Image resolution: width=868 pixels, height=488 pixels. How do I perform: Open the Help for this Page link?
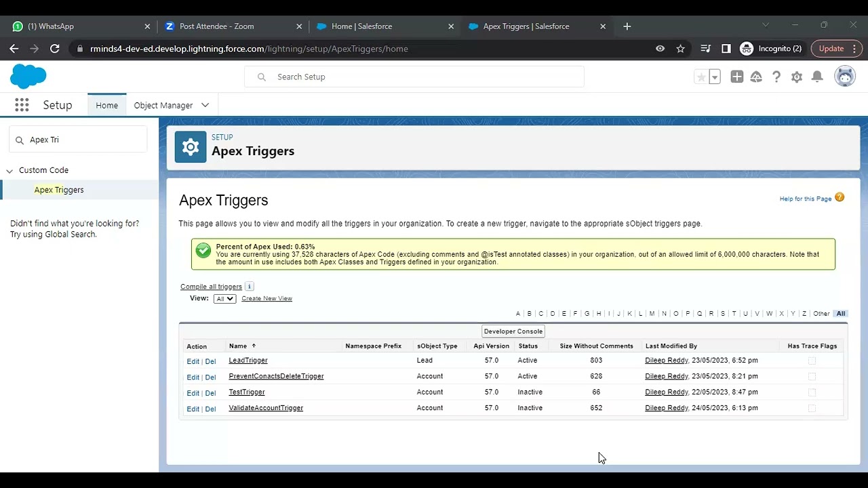[805, 199]
